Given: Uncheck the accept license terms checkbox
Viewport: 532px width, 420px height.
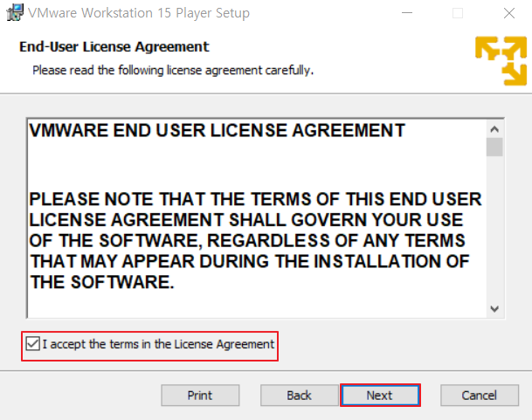Looking at the screenshot, I should 33,344.
